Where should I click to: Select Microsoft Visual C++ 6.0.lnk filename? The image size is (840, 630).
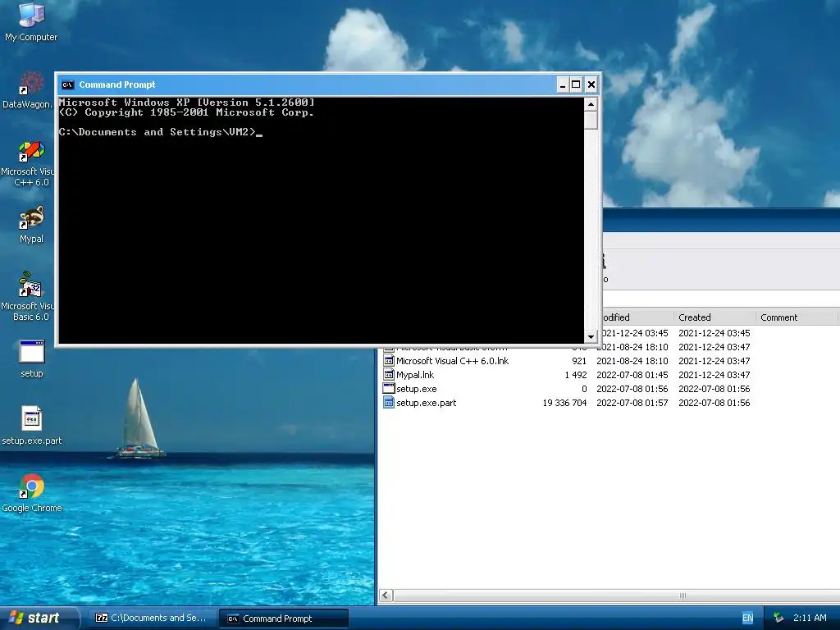452,361
